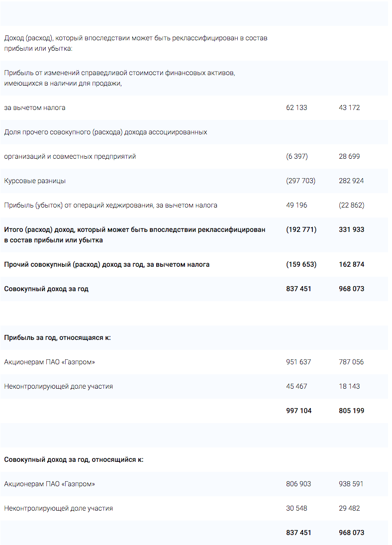Click the bold total (192 771)

click(301, 229)
